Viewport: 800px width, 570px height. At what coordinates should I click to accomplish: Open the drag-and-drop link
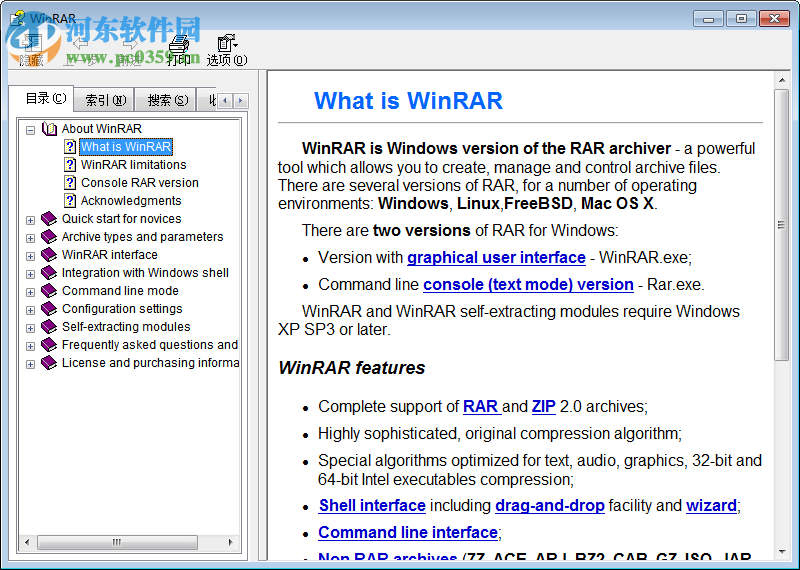click(549, 506)
